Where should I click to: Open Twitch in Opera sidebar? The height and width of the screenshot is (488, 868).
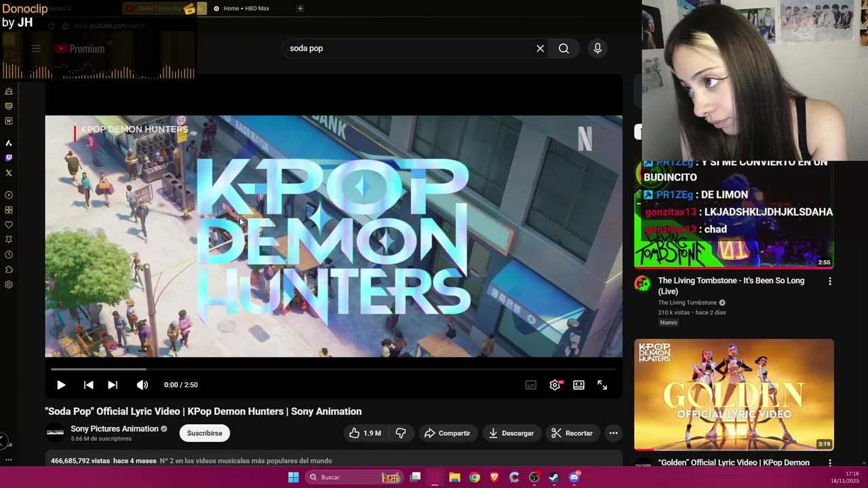(9, 158)
